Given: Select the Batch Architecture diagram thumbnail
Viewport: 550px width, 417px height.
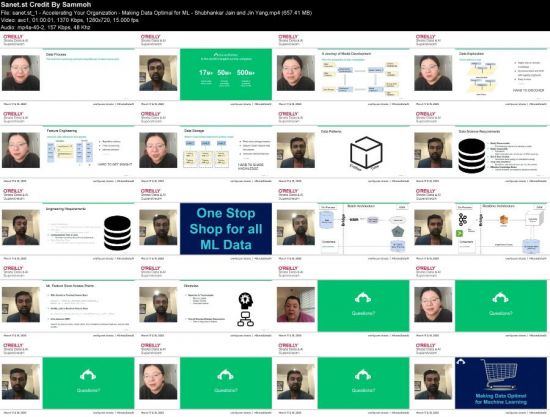Looking at the screenshot, I should pyautogui.click(x=363, y=229).
